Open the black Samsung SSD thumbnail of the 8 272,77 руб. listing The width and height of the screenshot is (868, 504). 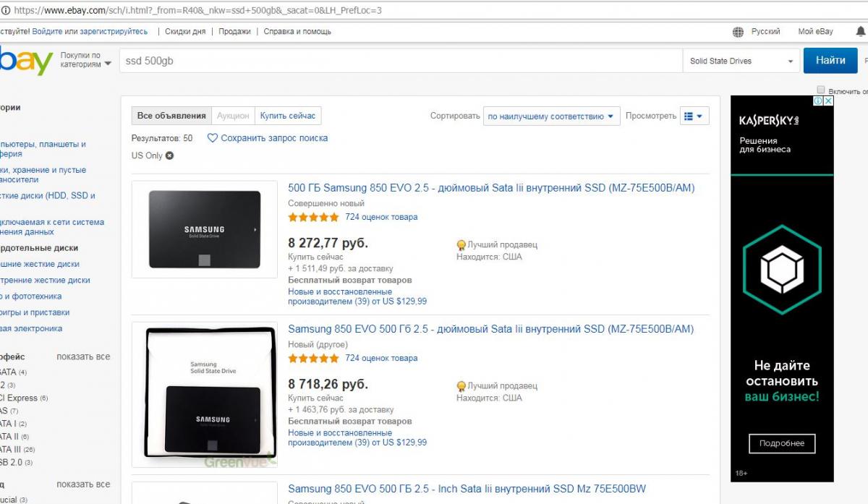tap(205, 229)
